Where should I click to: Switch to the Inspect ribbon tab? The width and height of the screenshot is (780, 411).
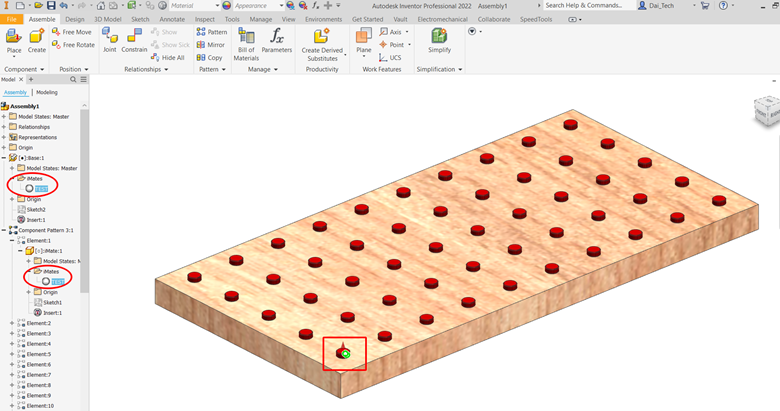tap(204, 19)
